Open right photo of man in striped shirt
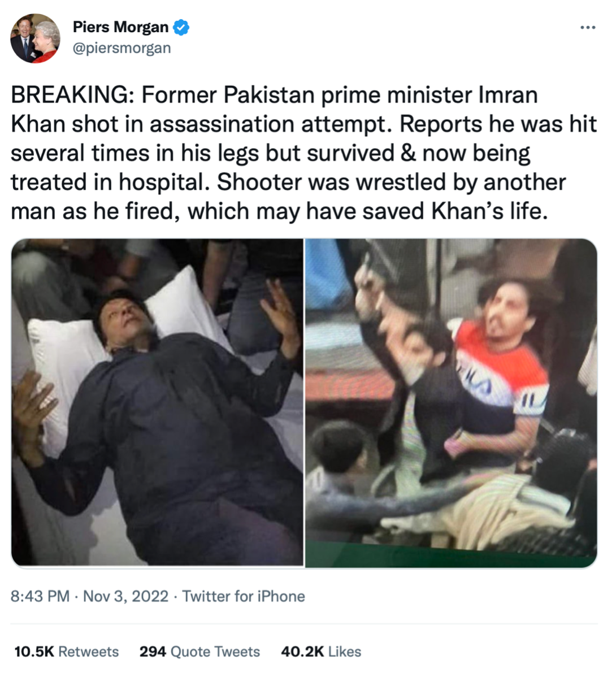The width and height of the screenshot is (616, 673). point(451,402)
